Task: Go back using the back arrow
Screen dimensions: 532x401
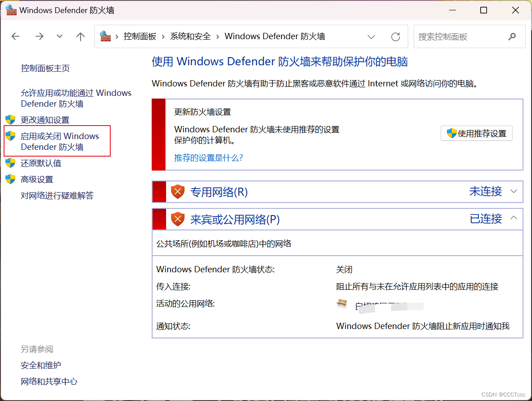Action: (x=16, y=36)
